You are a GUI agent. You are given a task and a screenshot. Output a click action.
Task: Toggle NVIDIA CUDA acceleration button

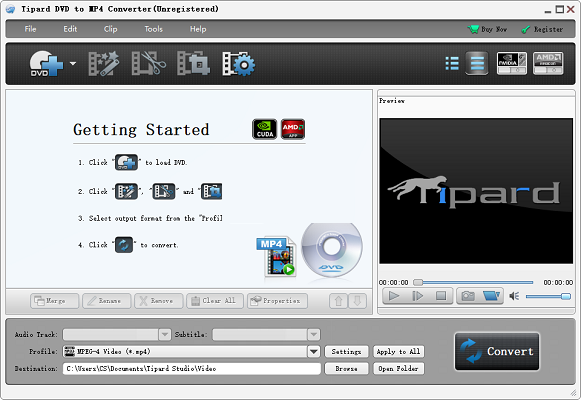(511, 64)
